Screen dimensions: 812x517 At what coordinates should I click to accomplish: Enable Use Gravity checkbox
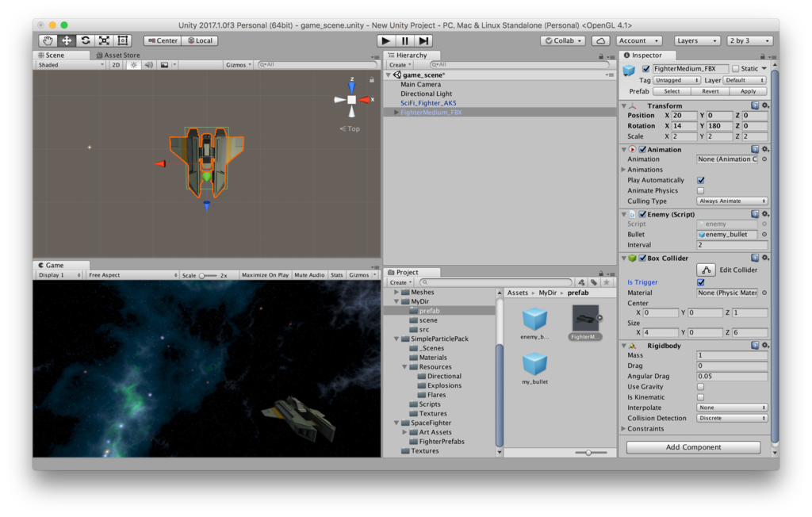701,387
